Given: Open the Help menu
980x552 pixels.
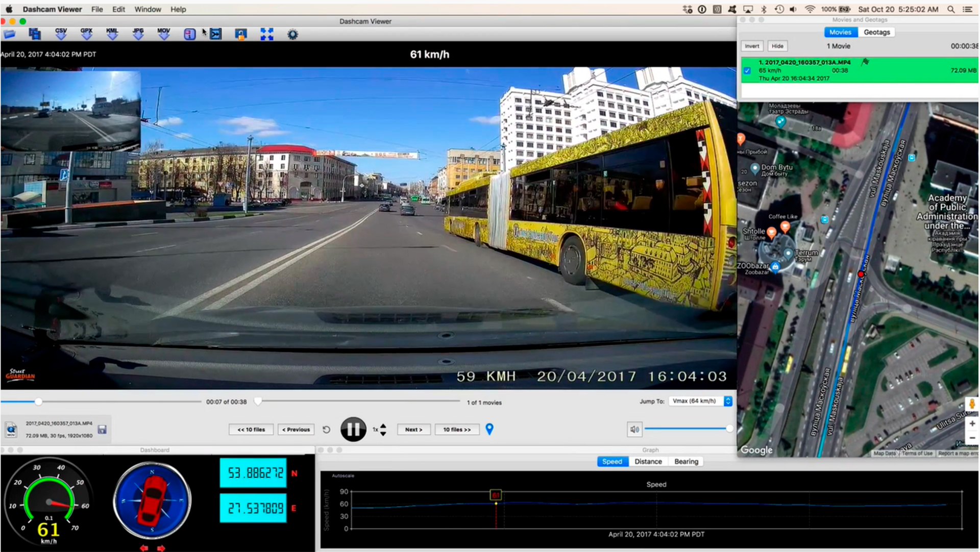Looking at the screenshot, I should click(178, 9).
